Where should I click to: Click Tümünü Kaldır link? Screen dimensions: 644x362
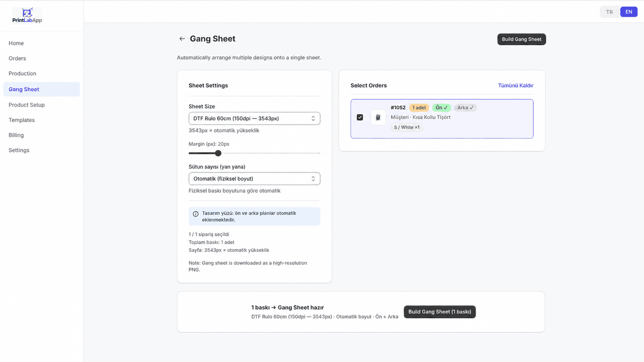[x=516, y=85]
